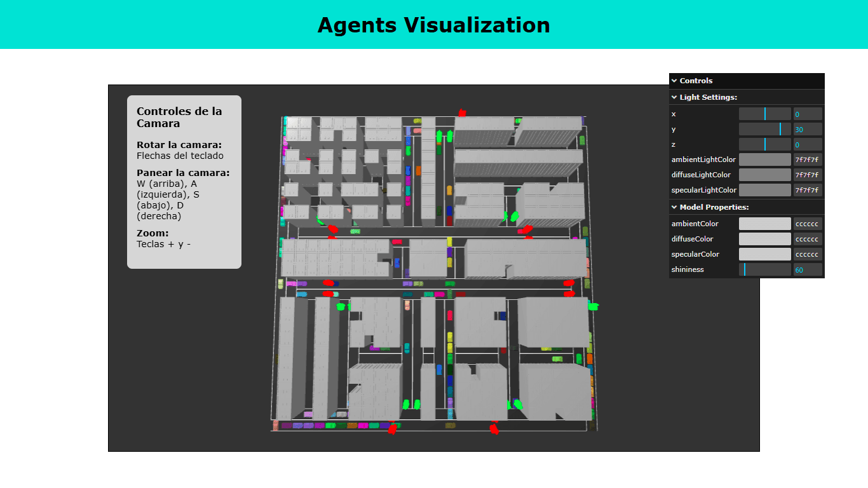Focus the shininess value field showing 60
Image resolution: width=868 pixels, height=488 pixels.
pyautogui.click(x=808, y=270)
